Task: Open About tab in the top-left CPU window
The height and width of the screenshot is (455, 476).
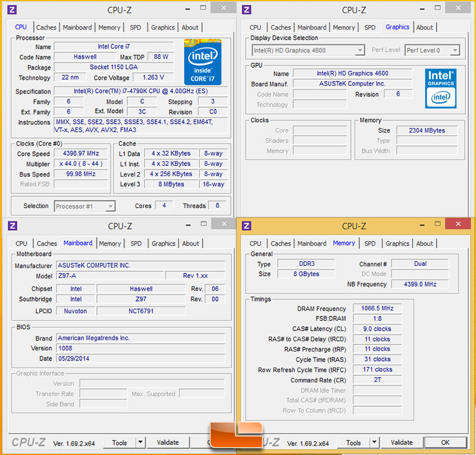Action: coord(190,27)
